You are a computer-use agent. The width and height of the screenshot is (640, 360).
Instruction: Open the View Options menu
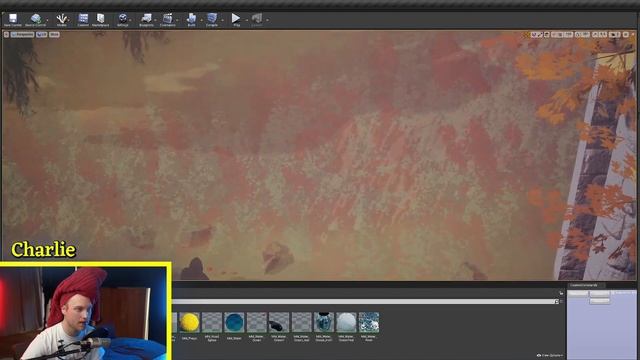tap(550, 356)
